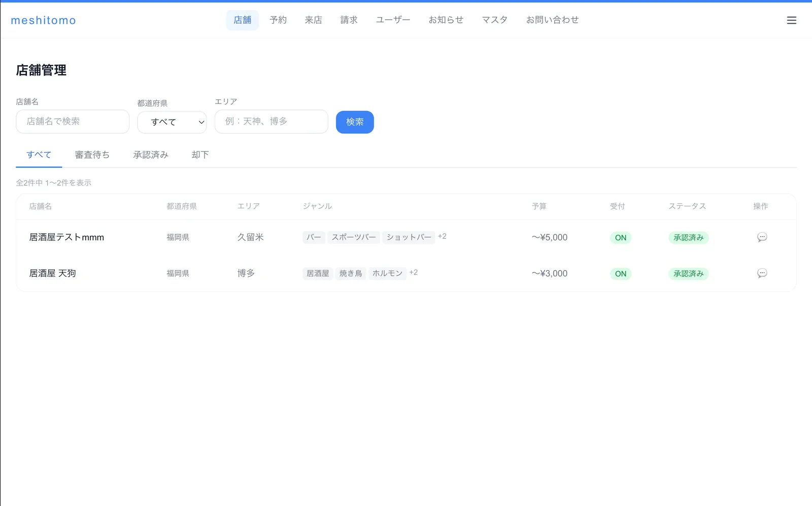Click the ショットバー genre tag
This screenshot has height=506, width=812.
click(409, 237)
